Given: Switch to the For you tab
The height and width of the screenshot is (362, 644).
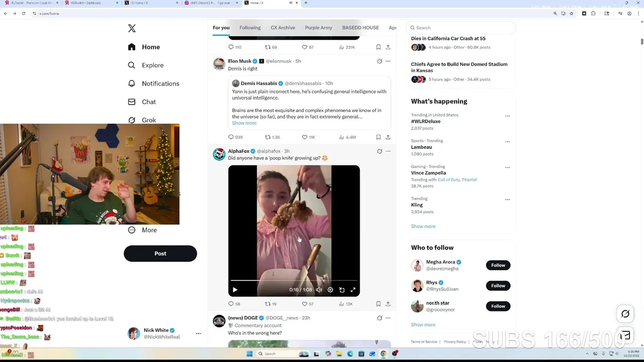Looking at the screenshot, I should tap(221, 28).
